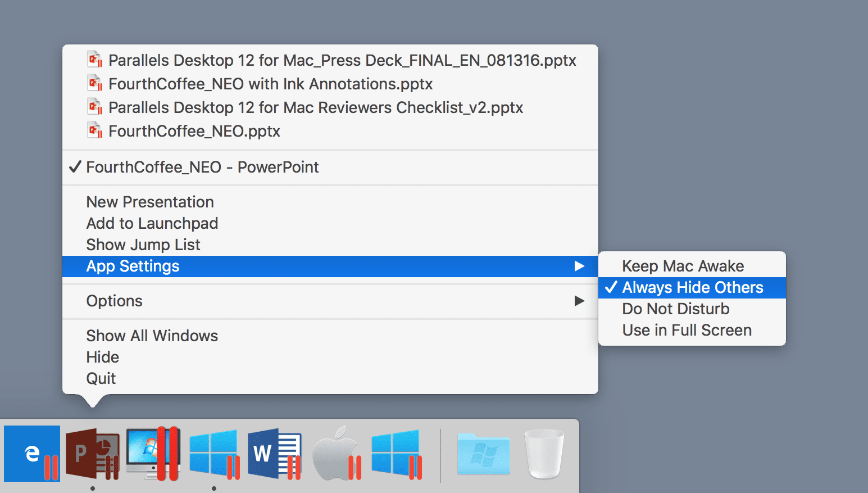Open the Parallels Desktop iMac icon in Dock

pyautogui.click(x=153, y=454)
